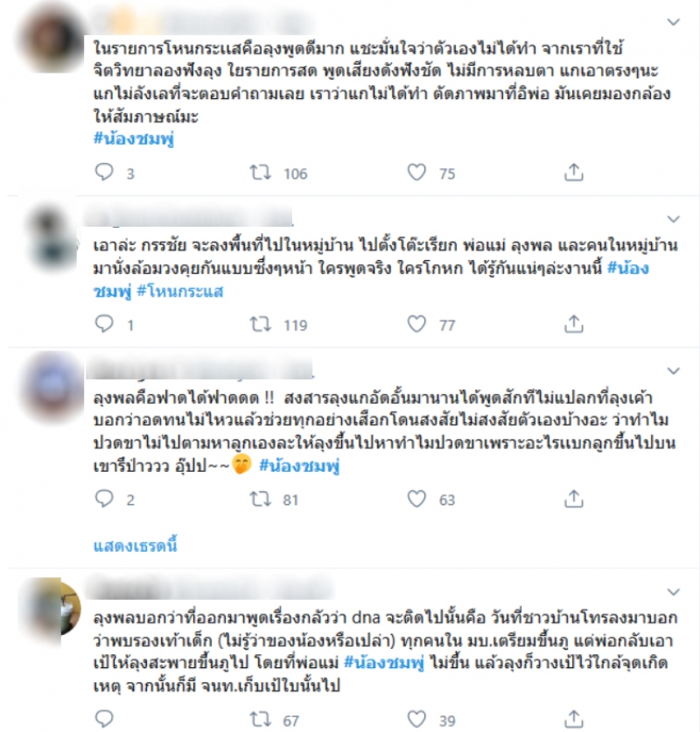Like the tweet with 77 likes

(x=416, y=323)
